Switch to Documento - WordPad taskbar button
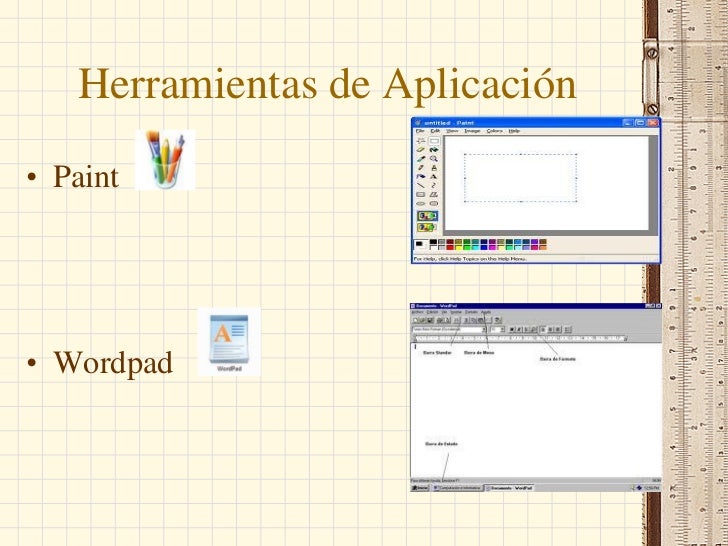The height and width of the screenshot is (546, 728). [509, 488]
